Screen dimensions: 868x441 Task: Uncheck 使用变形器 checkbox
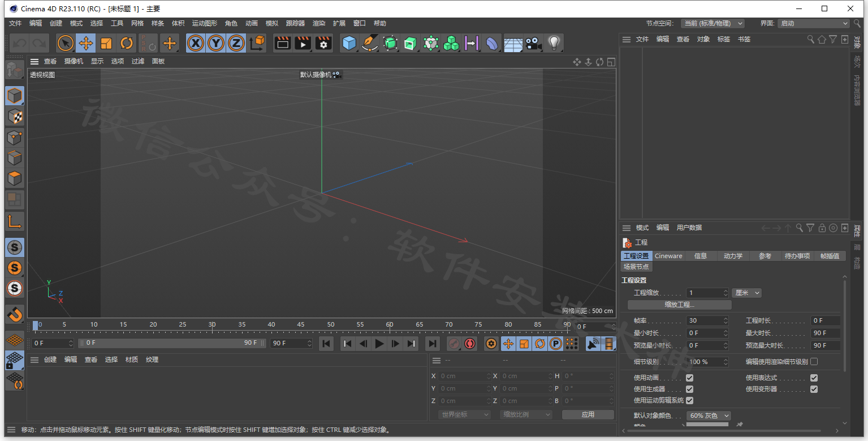pyautogui.click(x=814, y=389)
